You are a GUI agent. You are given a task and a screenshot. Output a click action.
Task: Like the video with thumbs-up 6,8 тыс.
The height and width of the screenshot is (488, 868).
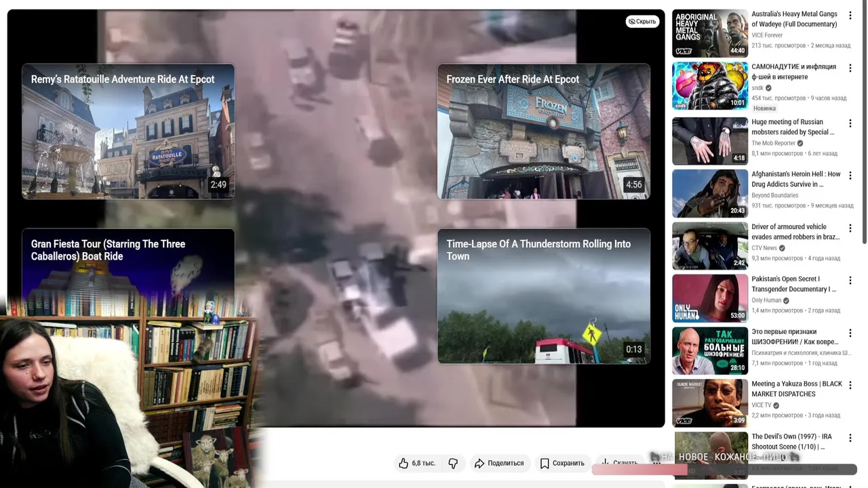[417, 463]
